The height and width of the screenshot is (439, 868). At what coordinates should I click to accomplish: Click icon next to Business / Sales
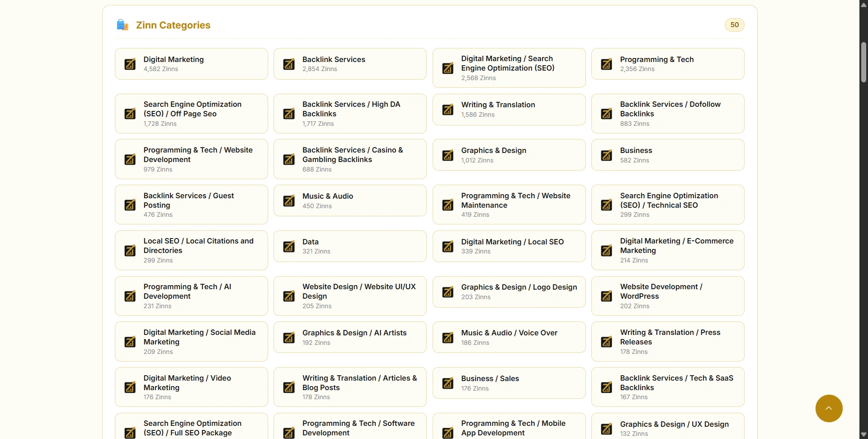448,383
